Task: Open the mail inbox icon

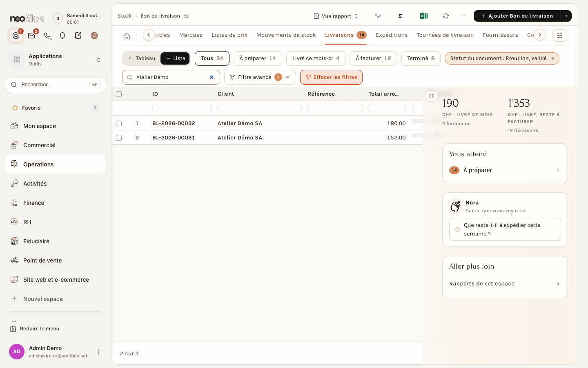Action: click(x=31, y=36)
